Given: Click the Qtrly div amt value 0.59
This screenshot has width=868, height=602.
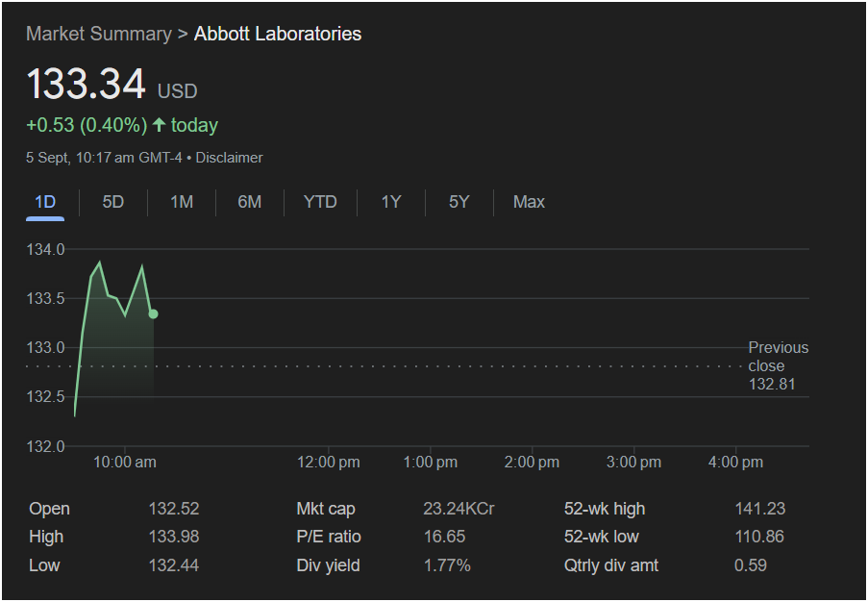Looking at the screenshot, I should (x=751, y=565).
